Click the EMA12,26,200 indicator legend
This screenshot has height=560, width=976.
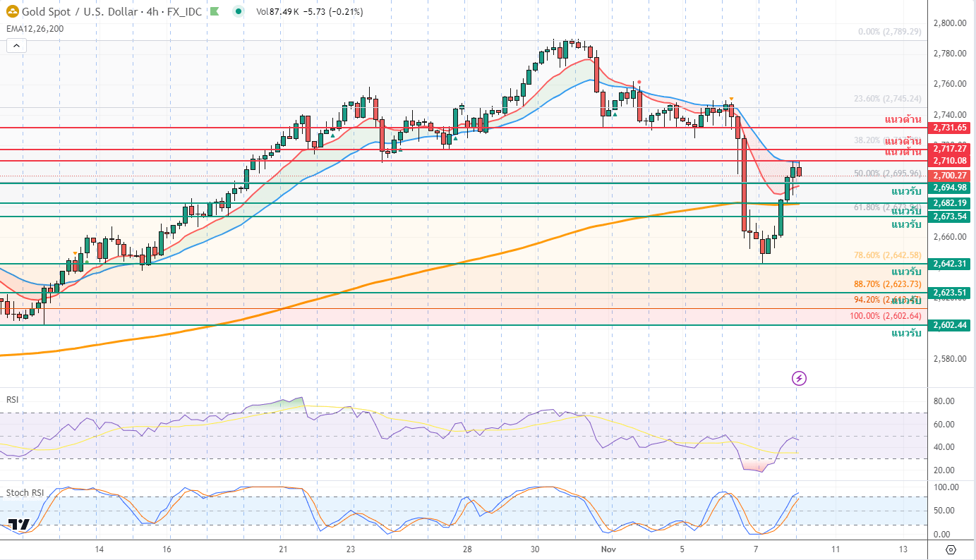(35, 29)
